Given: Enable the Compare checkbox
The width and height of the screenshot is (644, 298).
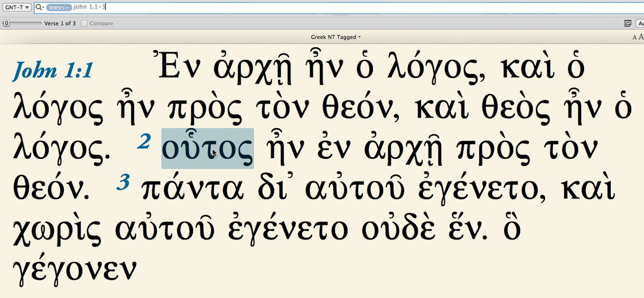Looking at the screenshot, I should point(85,24).
